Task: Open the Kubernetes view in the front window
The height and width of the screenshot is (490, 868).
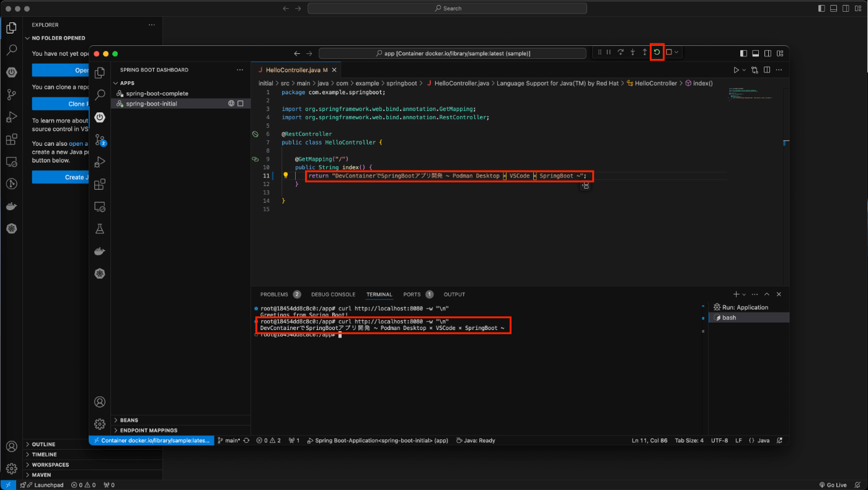Action: pos(100,274)
